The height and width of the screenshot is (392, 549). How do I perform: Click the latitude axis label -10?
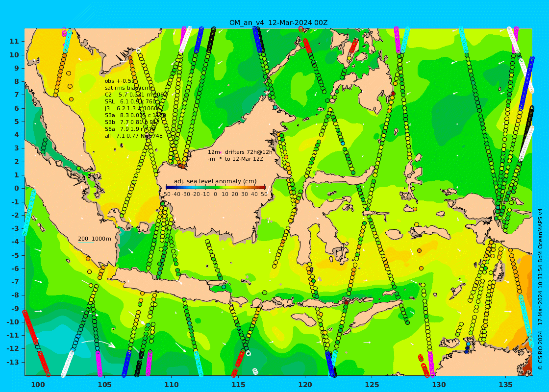pyautogui.click(x=13, y=321)
